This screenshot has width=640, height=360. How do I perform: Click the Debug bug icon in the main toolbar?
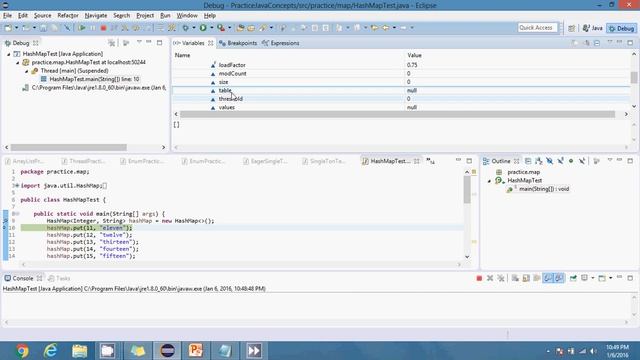click(x=186, y=28)
